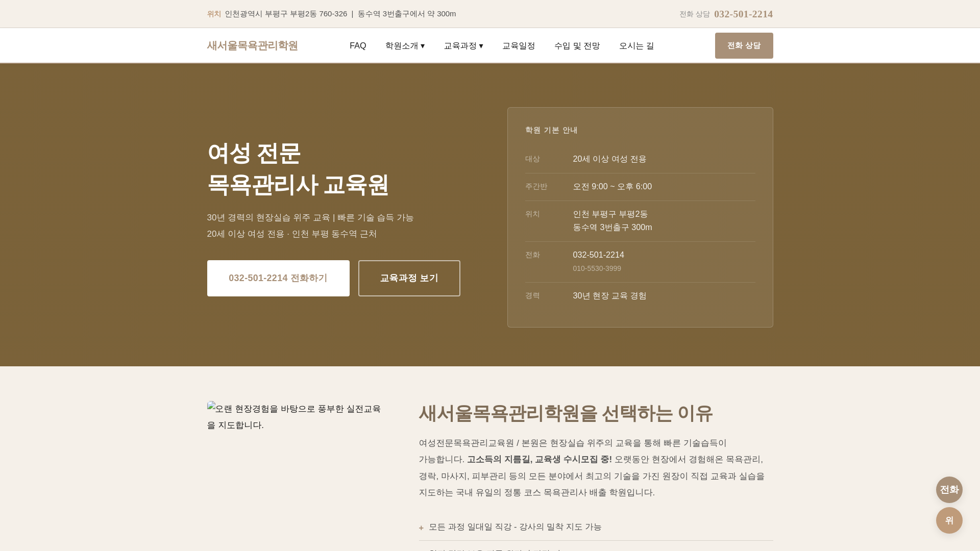Click the address text in the top bar

(x=286, y=14)
